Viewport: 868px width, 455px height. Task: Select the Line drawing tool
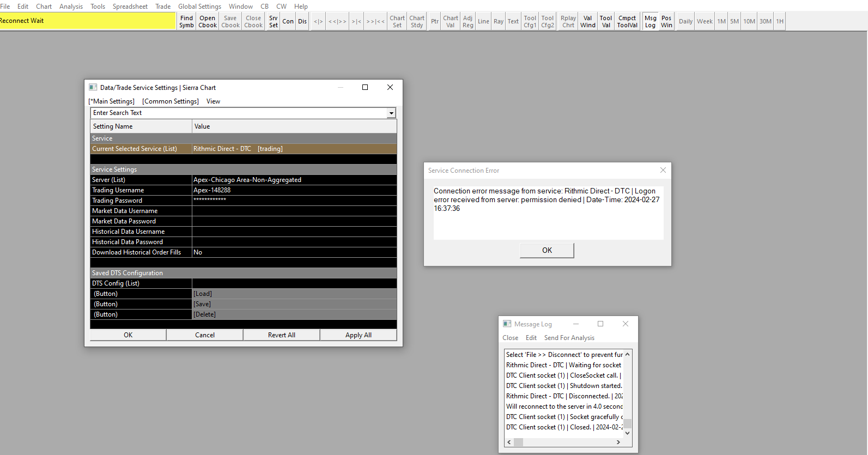(484, 21)
